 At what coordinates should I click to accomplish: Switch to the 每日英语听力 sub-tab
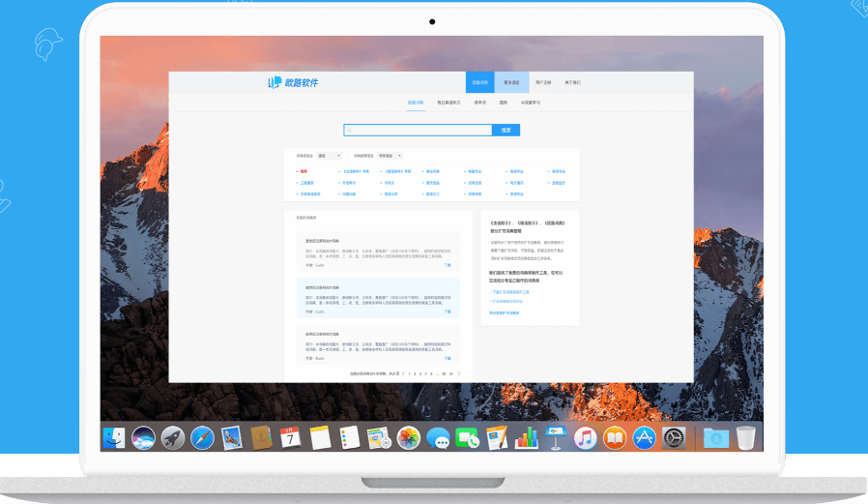click(448, 103)
